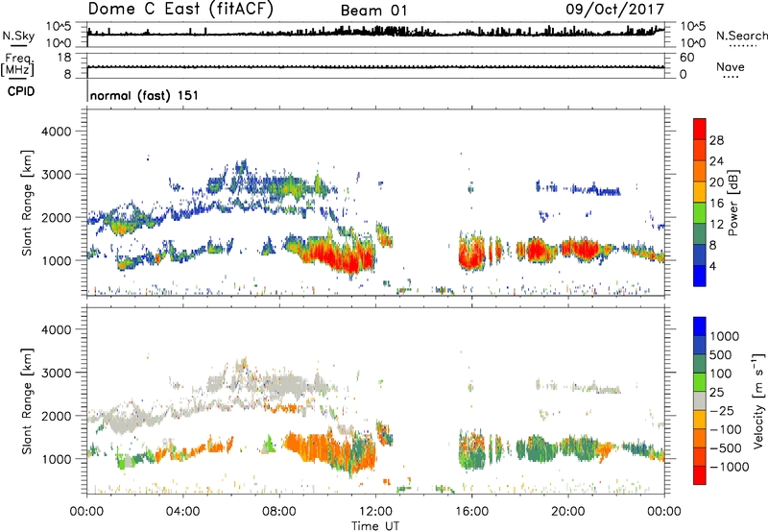The height and width of the screenshot is (532, 768).
Task: Pick the Velocity segment between 500 and 1000
Action: 700,345
